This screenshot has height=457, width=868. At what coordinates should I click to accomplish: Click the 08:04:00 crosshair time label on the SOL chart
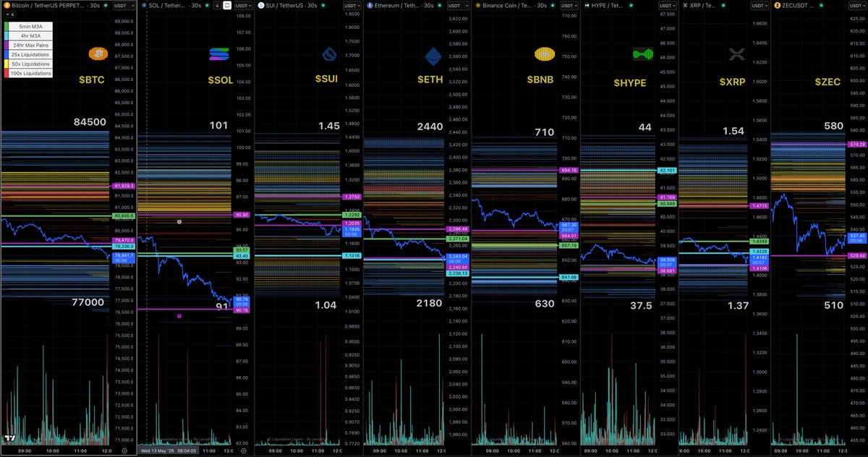pyautogui.click(x=187, y=450)
